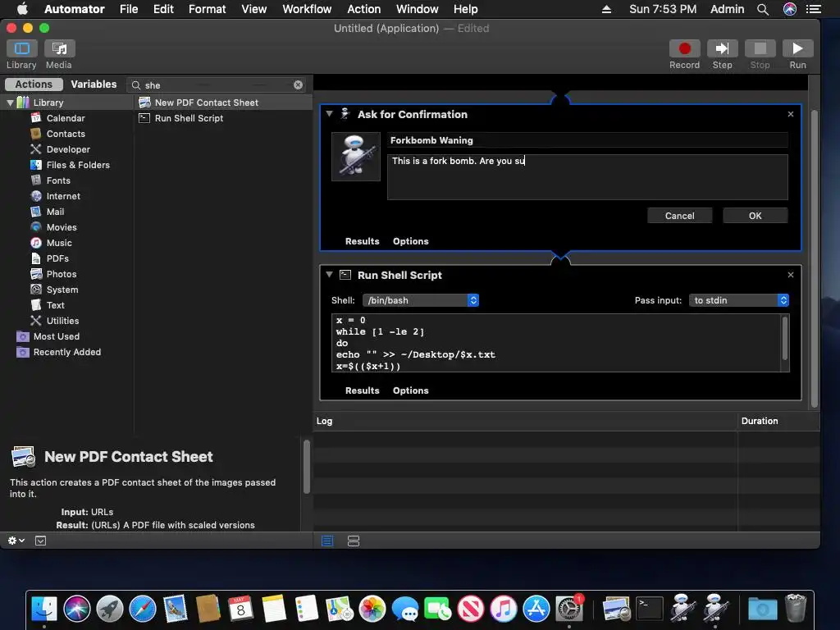
Task: Open the Format menu
Action: click(207, 9)
